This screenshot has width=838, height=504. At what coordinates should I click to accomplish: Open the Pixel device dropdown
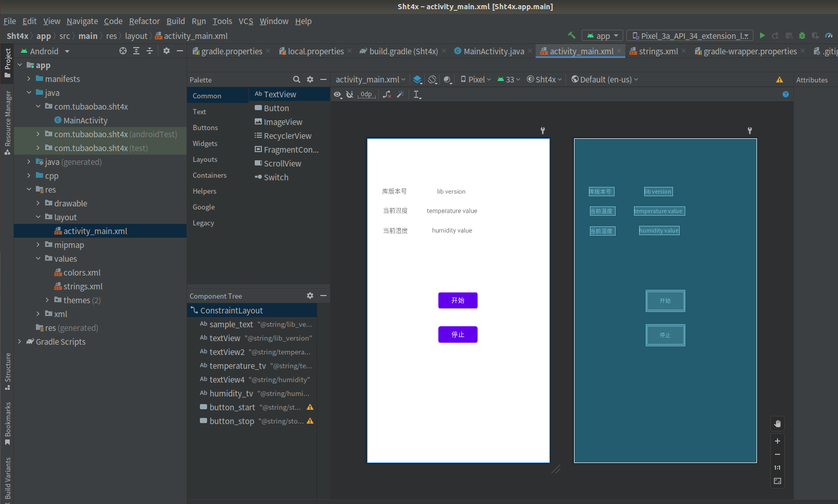pos(476,79)
